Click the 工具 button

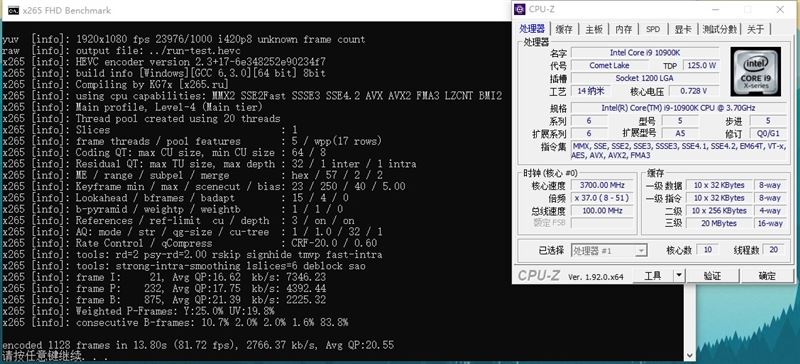point(653,276)
